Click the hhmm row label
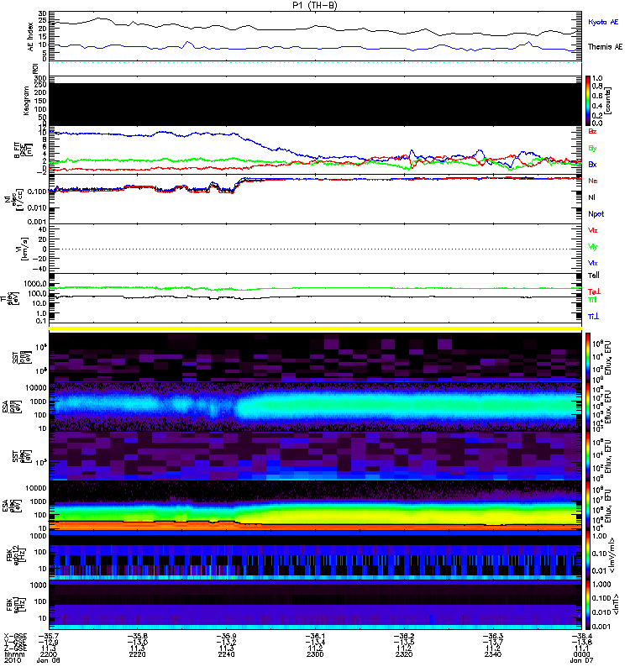The height and width of the screenshot is (672, 630). click(x=14, y=654)
